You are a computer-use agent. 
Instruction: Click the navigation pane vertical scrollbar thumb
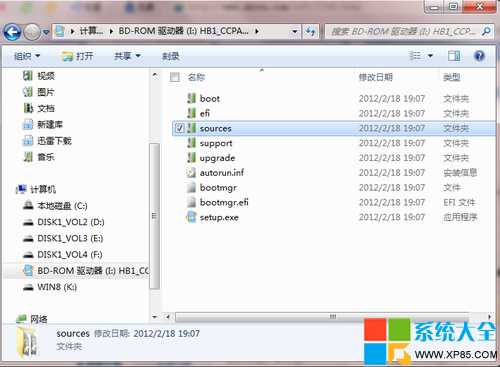coord(154,216)
